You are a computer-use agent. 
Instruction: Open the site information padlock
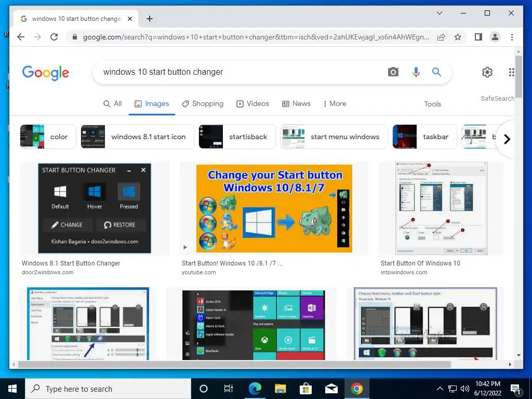pyautogui.click(x=75, y=37)
